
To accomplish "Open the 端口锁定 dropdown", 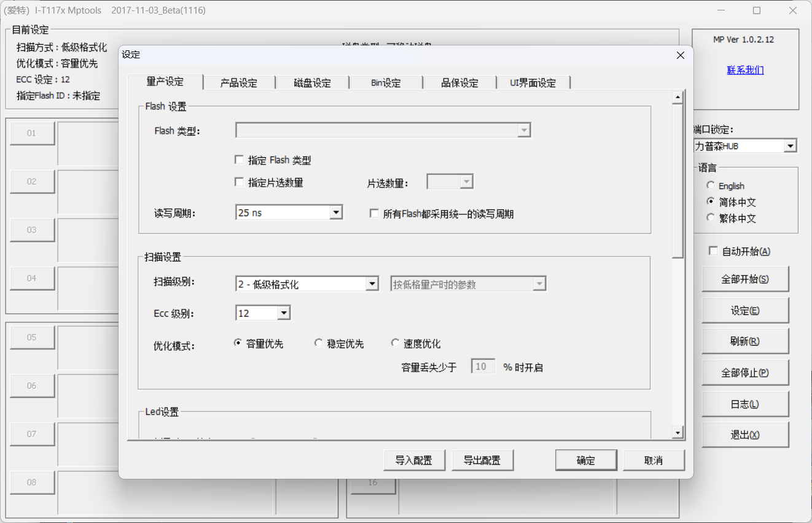I will point(791,145).
